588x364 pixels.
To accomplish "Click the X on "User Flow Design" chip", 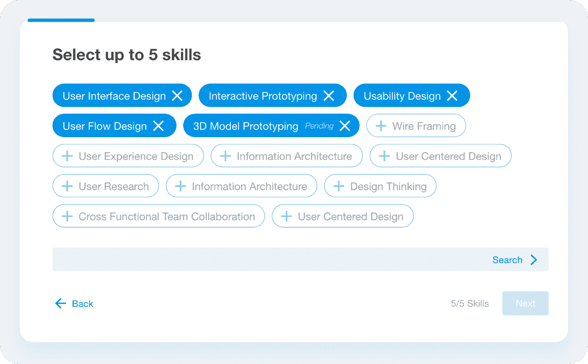I will pos(159,126).
